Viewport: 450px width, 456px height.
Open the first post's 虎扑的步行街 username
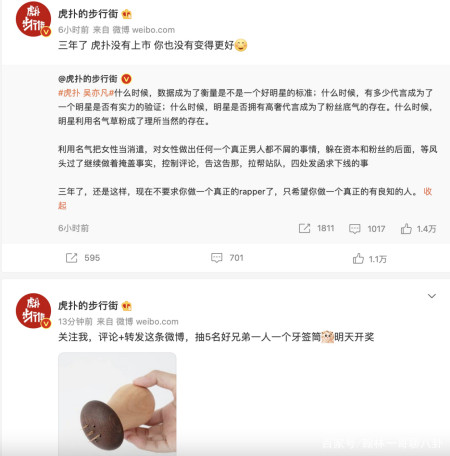click(88, 14)
